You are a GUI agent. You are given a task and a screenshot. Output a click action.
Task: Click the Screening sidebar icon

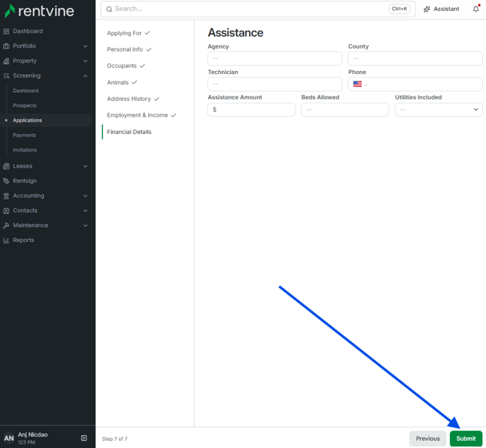coord(7,76)
